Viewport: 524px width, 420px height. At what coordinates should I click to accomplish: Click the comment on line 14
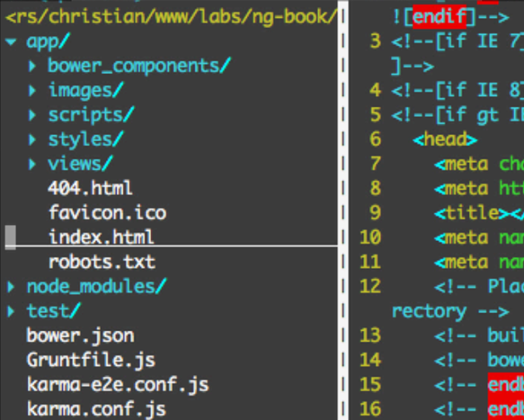point(479,360)
